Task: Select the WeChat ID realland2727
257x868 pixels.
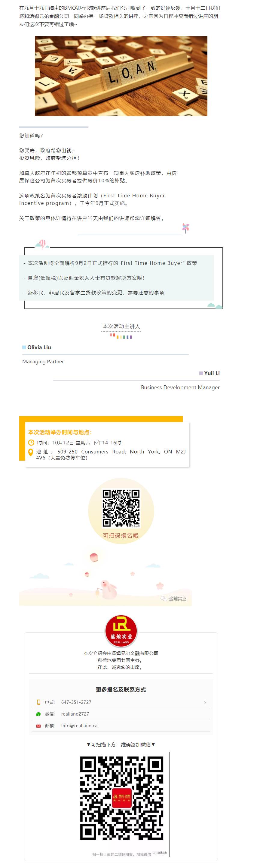Action: coord(75,714)
